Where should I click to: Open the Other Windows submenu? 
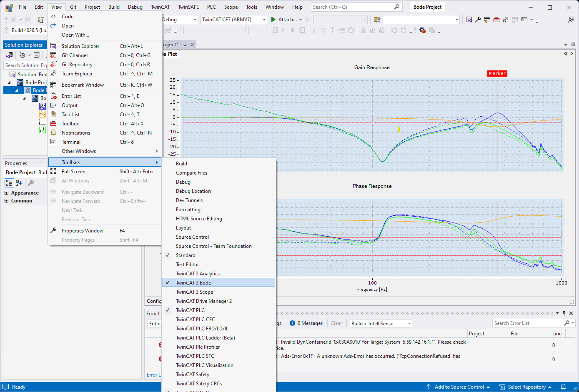pyautogui.click(x=105, y=151)
